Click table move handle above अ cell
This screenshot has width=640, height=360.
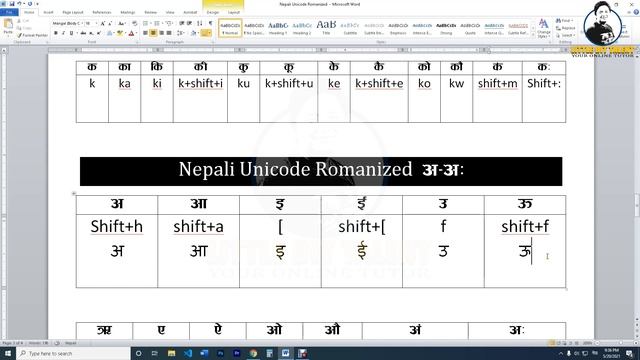click(x=74, y=193)
